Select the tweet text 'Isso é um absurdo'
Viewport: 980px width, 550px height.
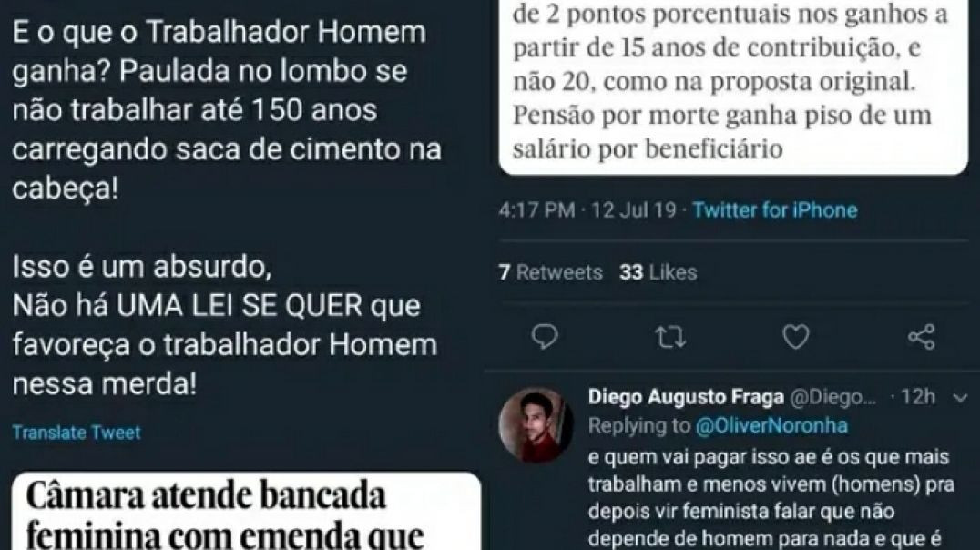coord(142,267)
